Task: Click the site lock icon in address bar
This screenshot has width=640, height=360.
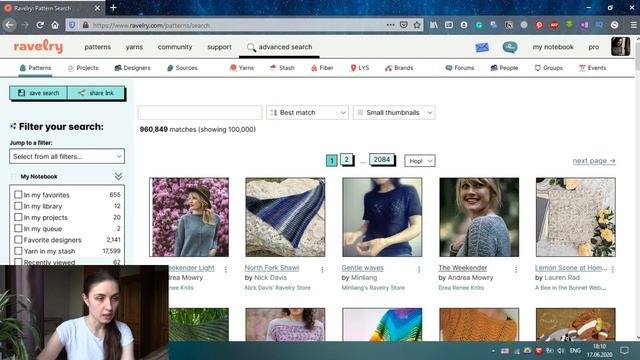Action: coord(85,25)
